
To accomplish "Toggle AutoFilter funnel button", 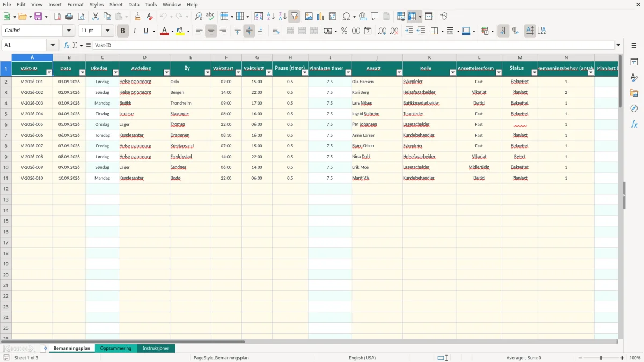I will click(294, 17).
